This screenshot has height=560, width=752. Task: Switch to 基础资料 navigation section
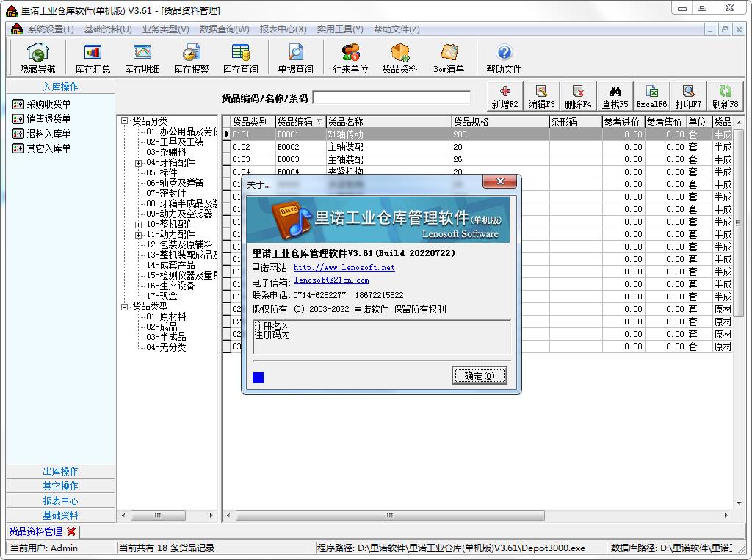pyautogui.click(x=60, y=515)
